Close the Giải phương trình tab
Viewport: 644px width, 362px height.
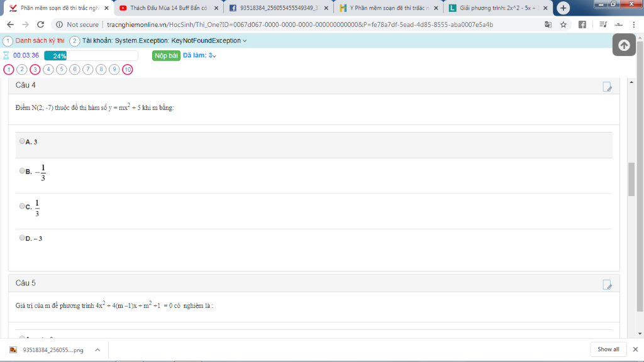545,8
